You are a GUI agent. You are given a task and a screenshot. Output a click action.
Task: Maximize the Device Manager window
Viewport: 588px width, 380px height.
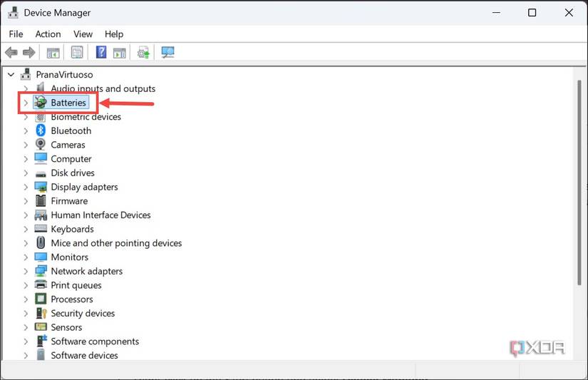(x=532, y=13)
